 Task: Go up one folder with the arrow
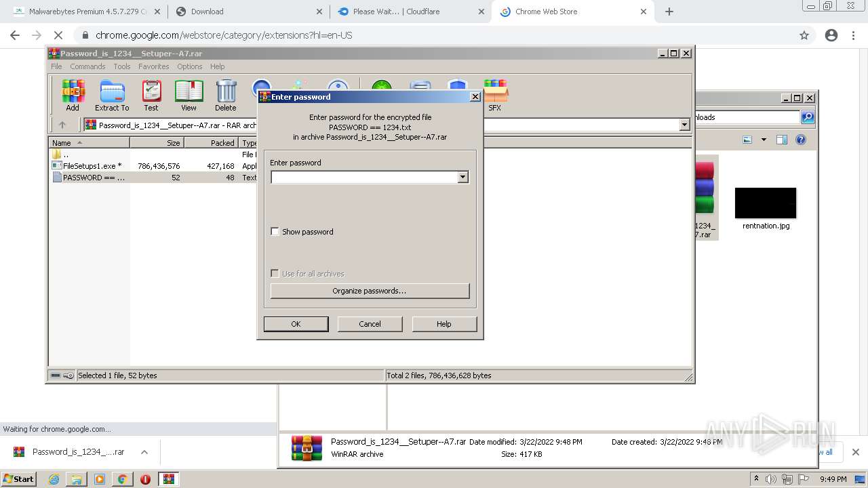(x=62, y=125)
